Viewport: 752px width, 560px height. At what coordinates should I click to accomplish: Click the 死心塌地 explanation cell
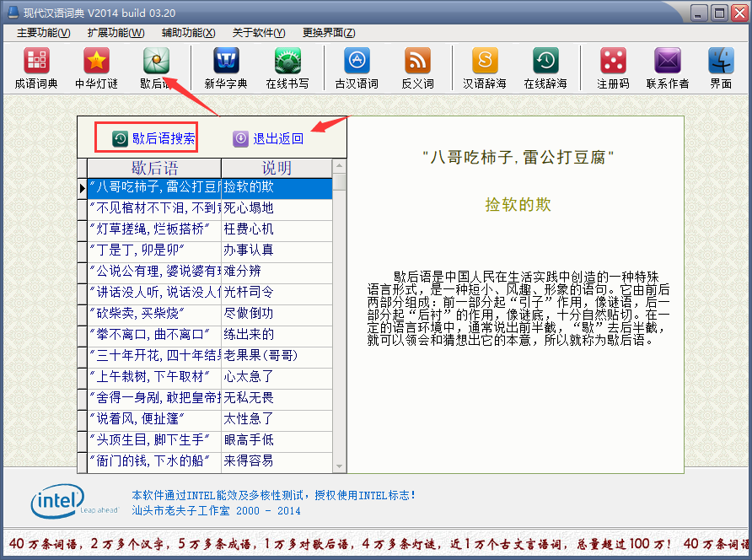click(277, 208)
